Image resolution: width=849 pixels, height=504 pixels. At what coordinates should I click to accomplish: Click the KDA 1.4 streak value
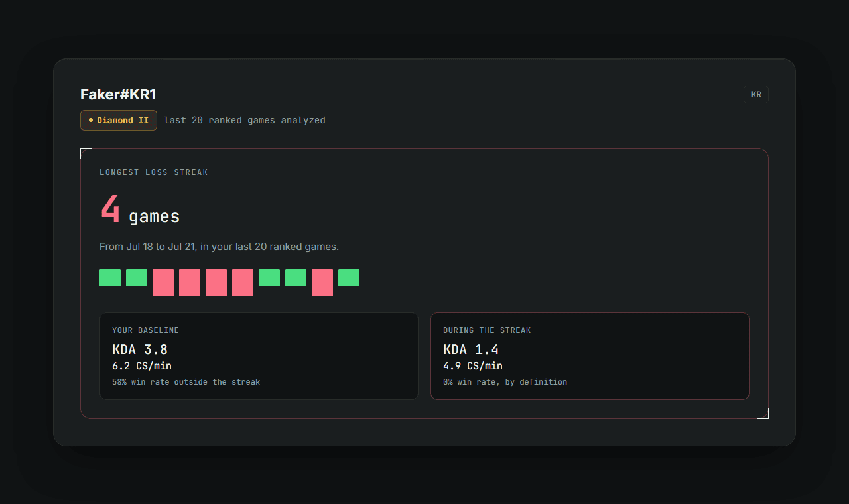click(471, 349)
